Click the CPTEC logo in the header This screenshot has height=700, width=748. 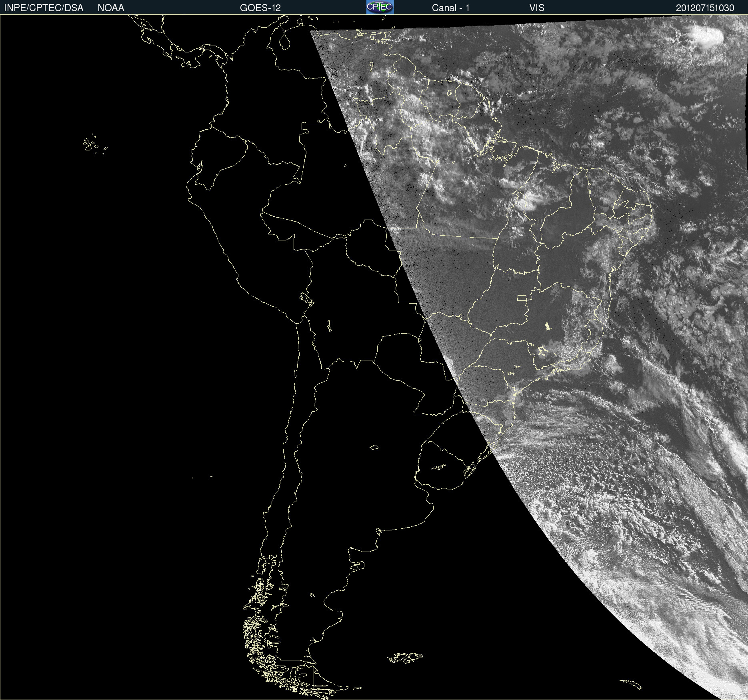point(380,7)
